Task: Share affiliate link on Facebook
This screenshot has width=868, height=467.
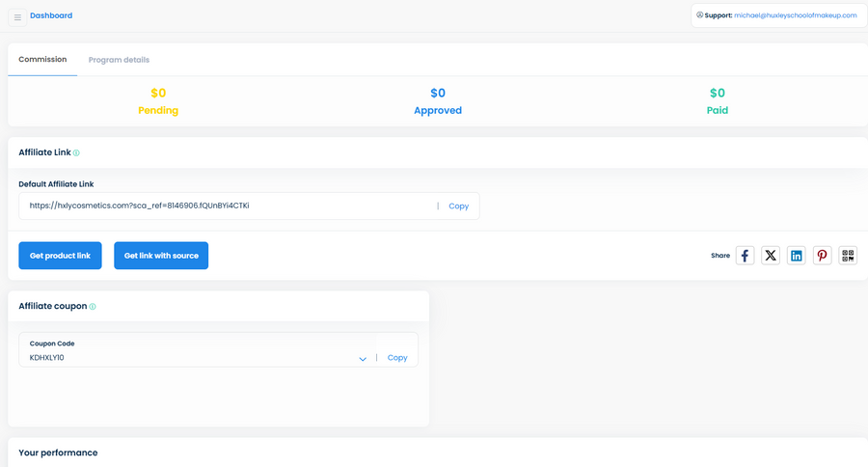Action: tap(745, 256)
